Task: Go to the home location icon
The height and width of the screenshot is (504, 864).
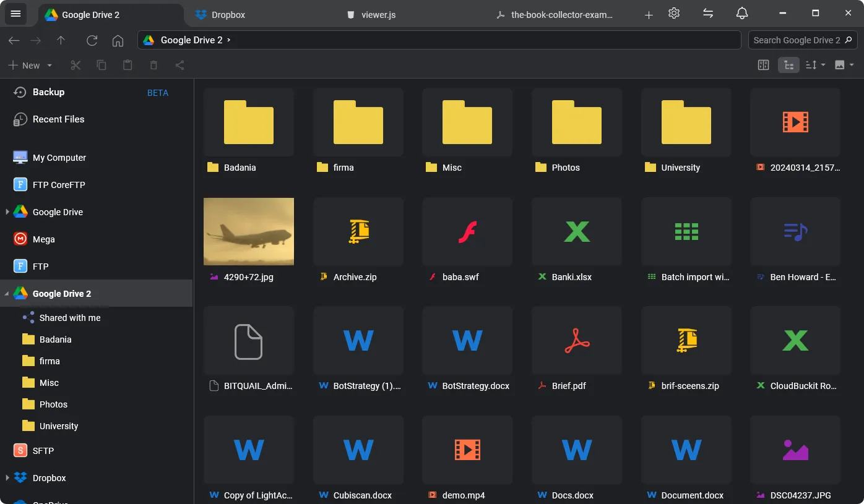Action: pyautogui.click(x=118, y=40)
